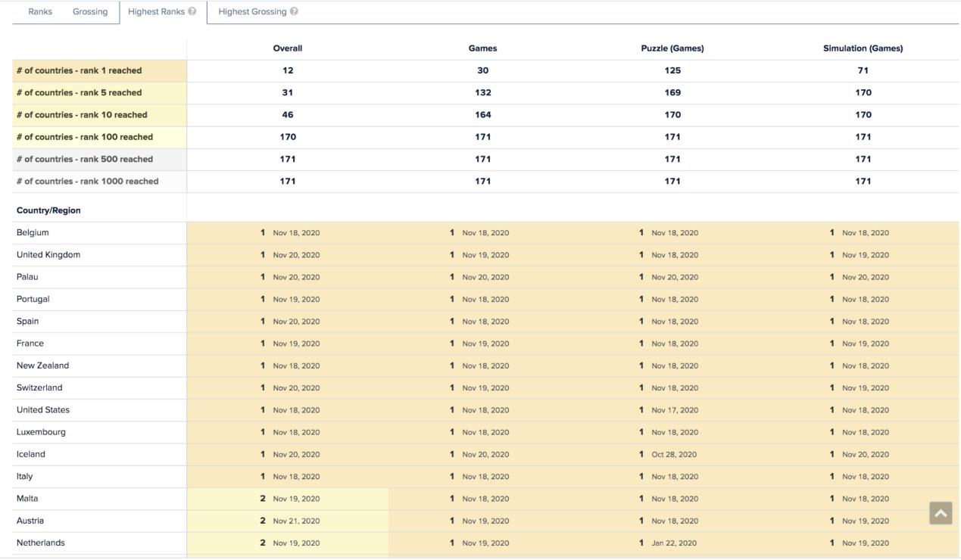Click the scroll-to-top arrow button
961x560 pixels.
tap(941, 513)
